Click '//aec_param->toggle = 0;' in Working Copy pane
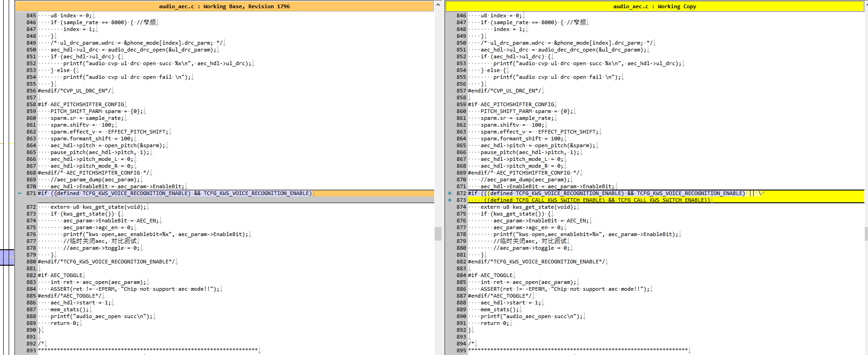 532,248
